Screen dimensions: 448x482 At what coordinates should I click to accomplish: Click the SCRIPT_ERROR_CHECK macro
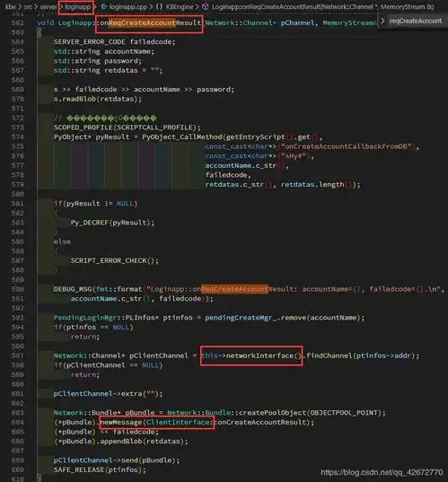pyautogui.click(x=109, y=260)
